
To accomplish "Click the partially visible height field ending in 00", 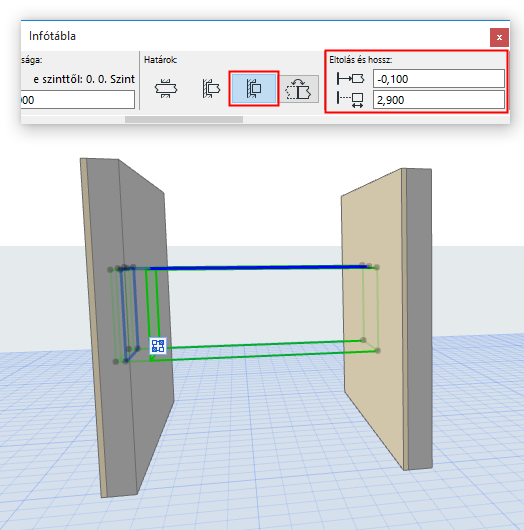I will click(78, 100).
